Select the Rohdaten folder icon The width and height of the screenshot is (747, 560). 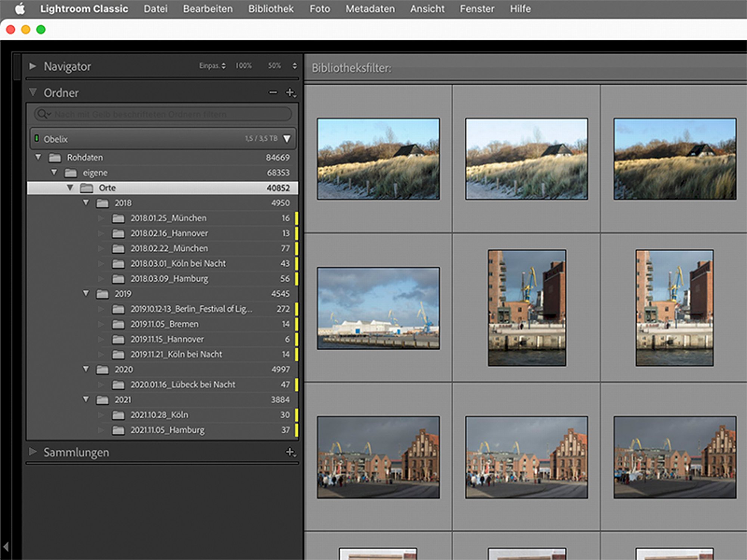click(x=55, y=158)
